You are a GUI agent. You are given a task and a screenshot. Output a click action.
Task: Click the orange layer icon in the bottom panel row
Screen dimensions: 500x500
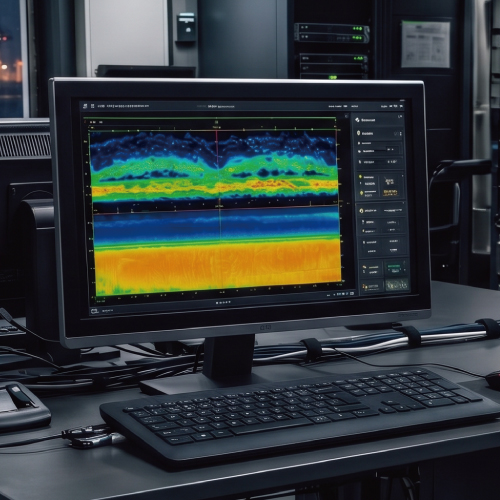coord(365,286)
